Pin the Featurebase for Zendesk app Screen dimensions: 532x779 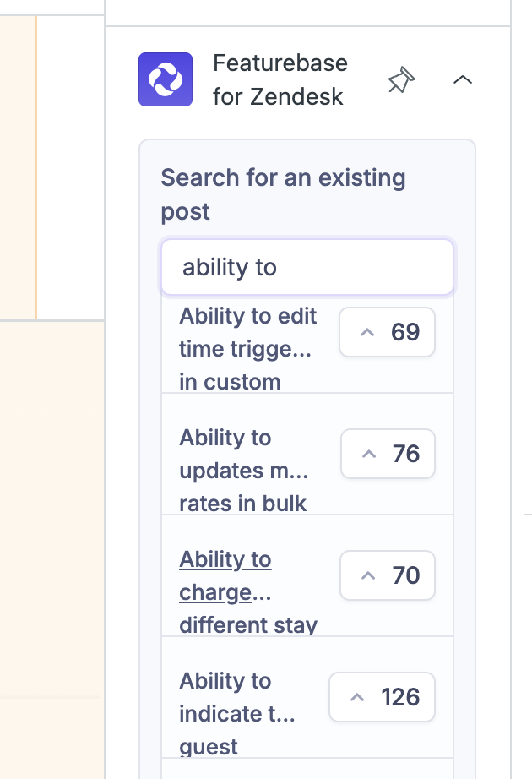(401, 80)
